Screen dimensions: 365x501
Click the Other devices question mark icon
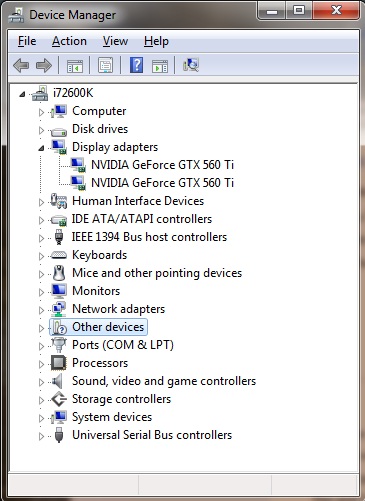60,327
